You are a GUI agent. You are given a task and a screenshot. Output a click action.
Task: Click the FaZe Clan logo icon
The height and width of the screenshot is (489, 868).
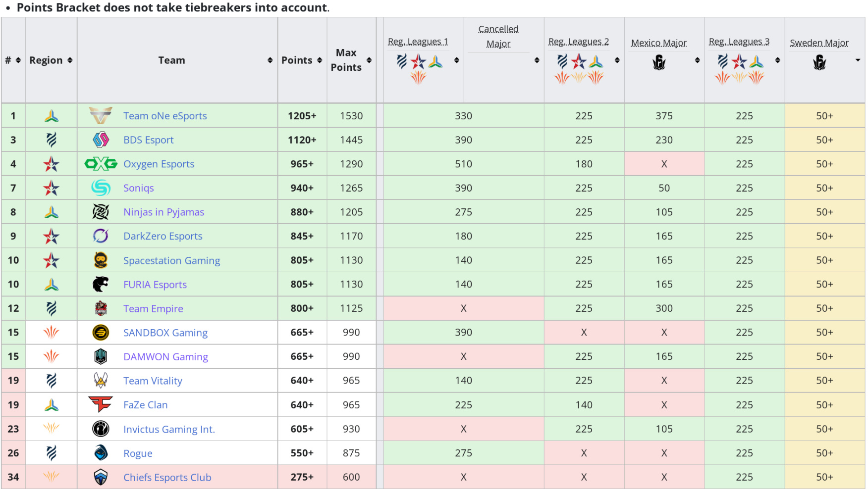coord(101,404)
